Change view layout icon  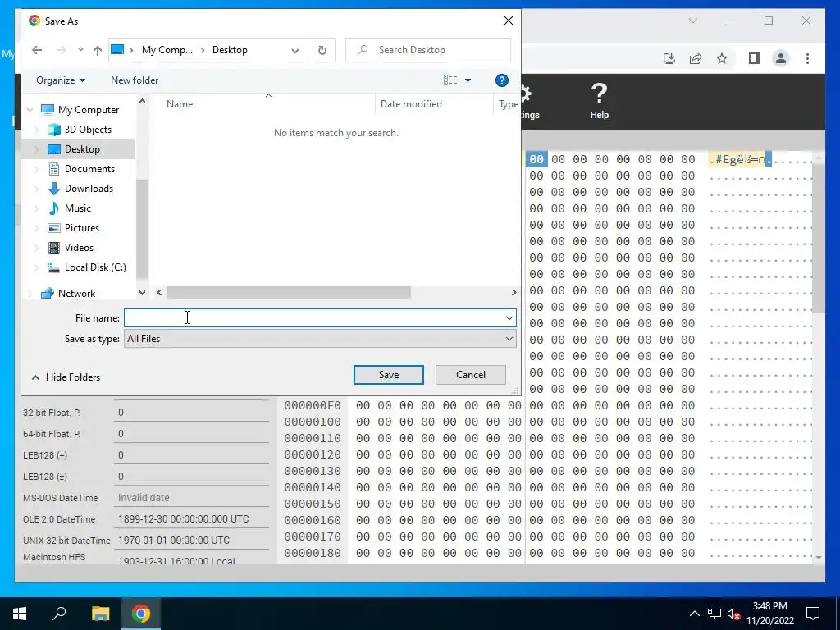pyautogui.click(x=450, y=80)
